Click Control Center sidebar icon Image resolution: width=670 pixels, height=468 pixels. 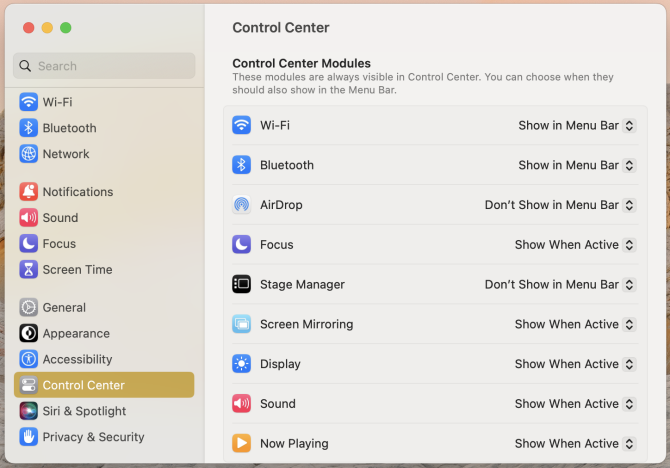click(29, 385)
